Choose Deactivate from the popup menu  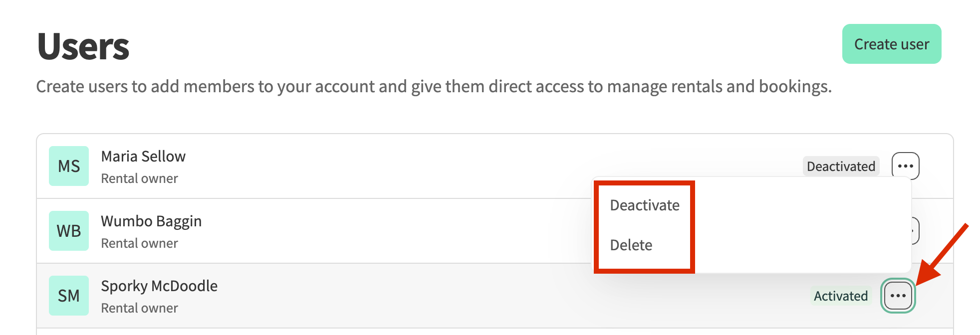645,205
